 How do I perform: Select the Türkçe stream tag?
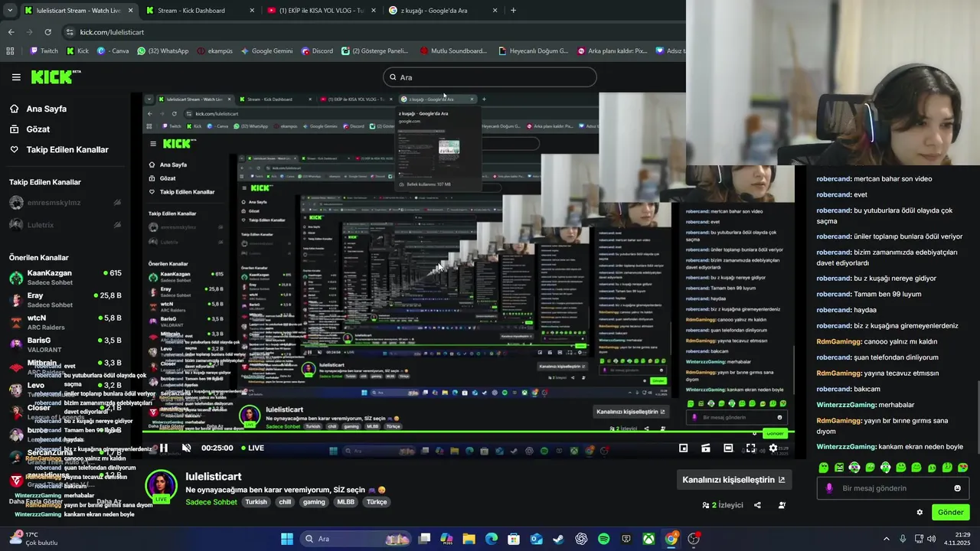377,502
